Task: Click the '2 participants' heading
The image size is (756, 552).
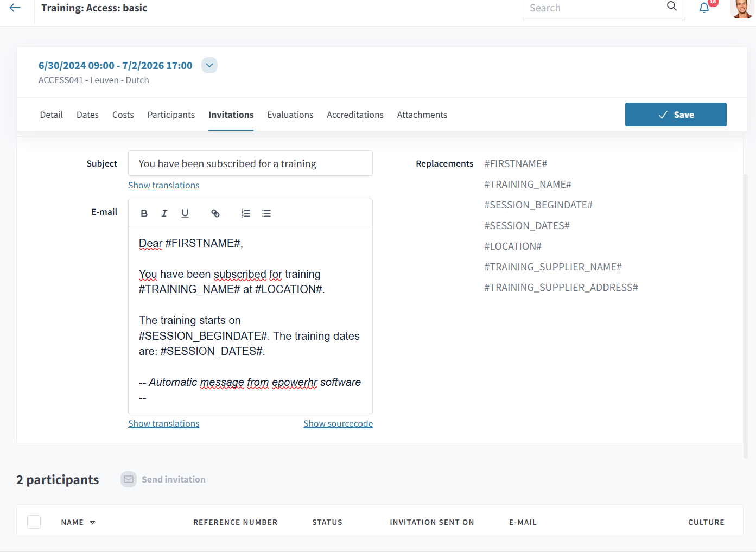Action: (x=58, y=480)
